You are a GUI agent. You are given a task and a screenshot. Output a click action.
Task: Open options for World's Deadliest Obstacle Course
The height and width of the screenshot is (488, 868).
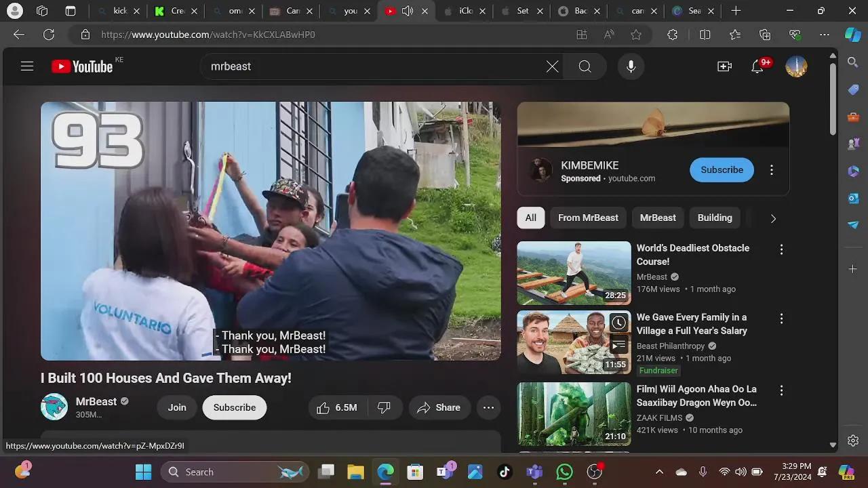tap(781, 249)
